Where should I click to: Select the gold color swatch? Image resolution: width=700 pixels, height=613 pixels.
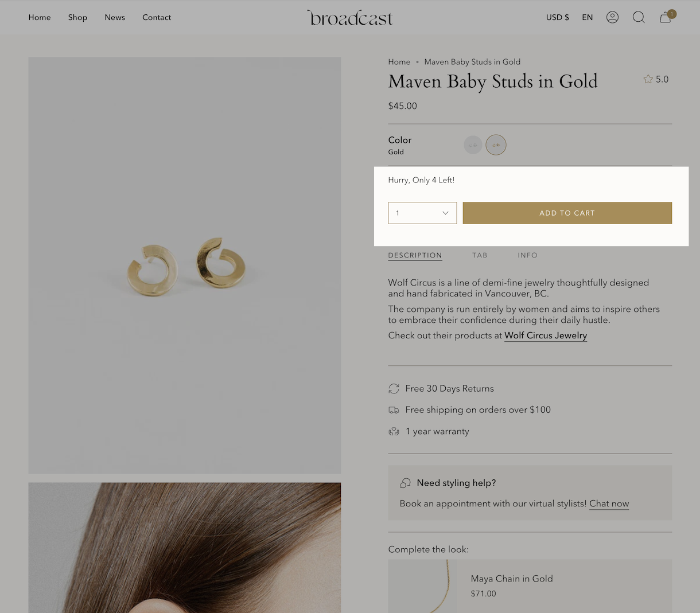[496, 145]
